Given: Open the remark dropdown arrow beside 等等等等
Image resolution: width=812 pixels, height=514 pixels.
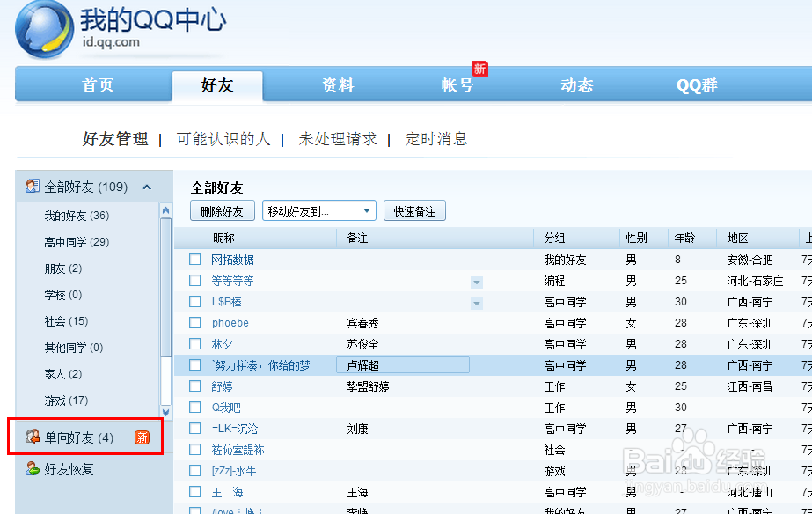Looking at the screenshot, I should click(x=476, y=282).
